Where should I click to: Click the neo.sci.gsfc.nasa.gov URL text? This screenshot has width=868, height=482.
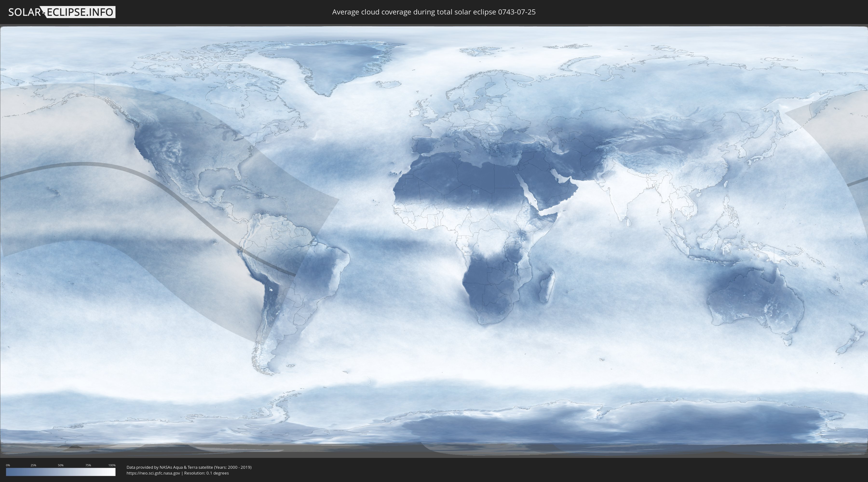pos(153,473)
